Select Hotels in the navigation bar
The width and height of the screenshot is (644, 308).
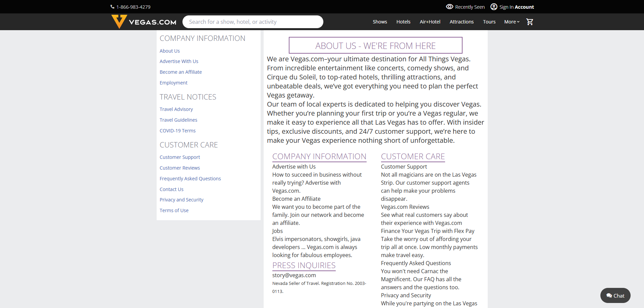[403, 22]
